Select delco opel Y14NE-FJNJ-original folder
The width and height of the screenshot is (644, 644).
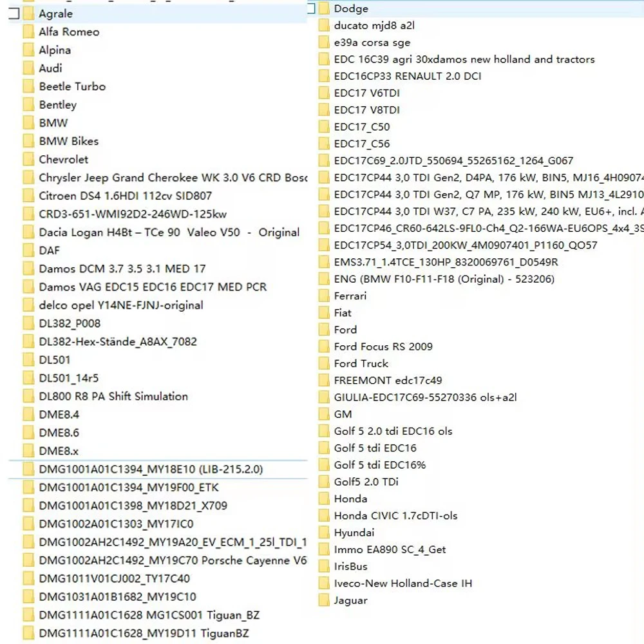click(121, 305)
